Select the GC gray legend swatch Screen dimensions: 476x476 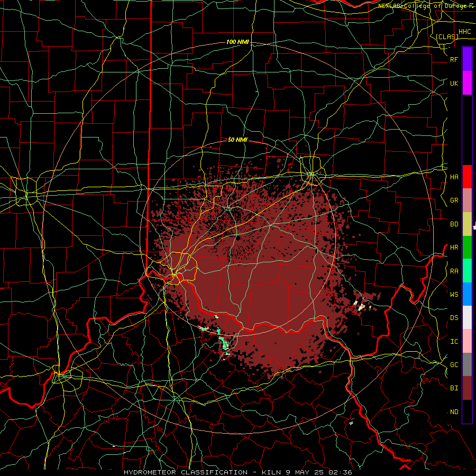click(x=467, y=364)
